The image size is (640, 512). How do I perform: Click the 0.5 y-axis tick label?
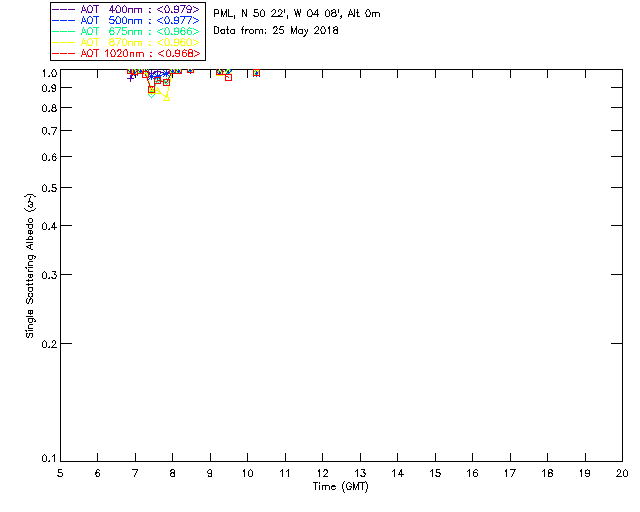49,188
